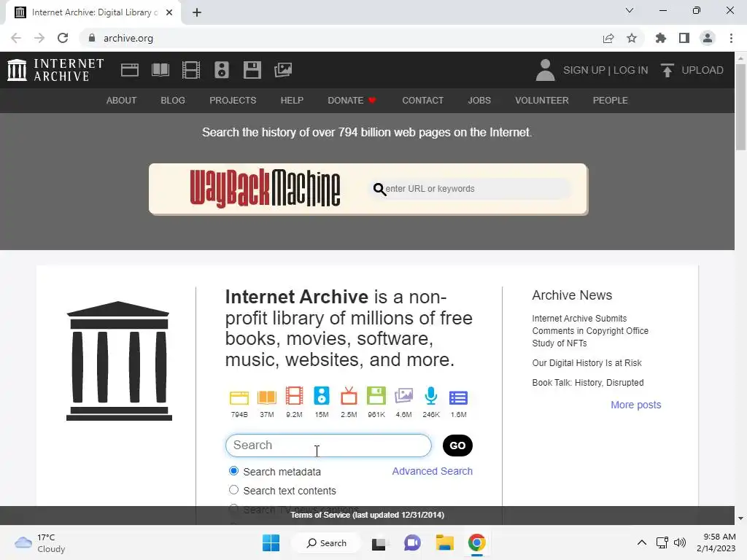Open the Audio speaker icon in top navigation
The height and width of the screenshot is (560, 747).
click(222, 70)
